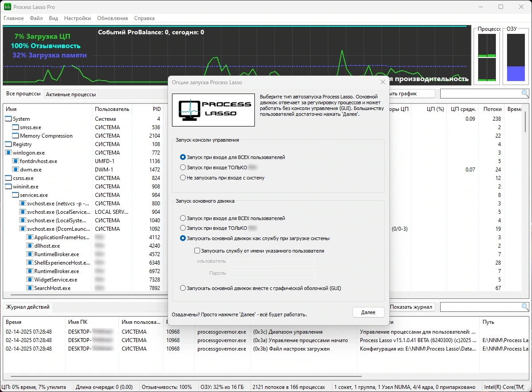Click the dllhost.exe process icon

[29, 246]
